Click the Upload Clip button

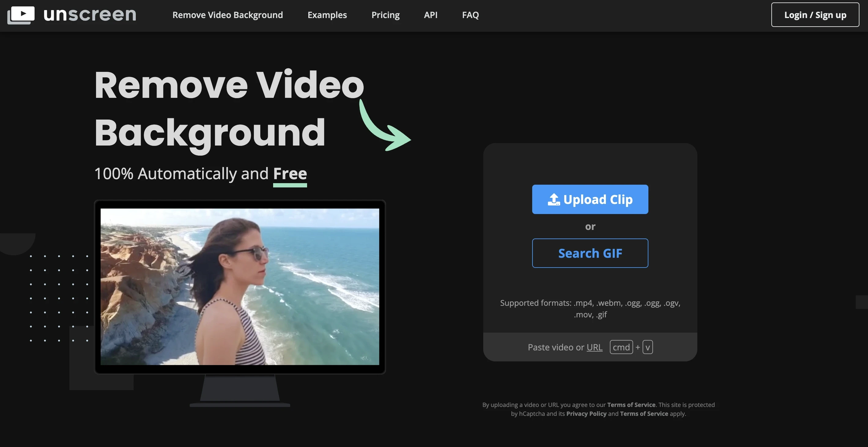coord(590,199)
